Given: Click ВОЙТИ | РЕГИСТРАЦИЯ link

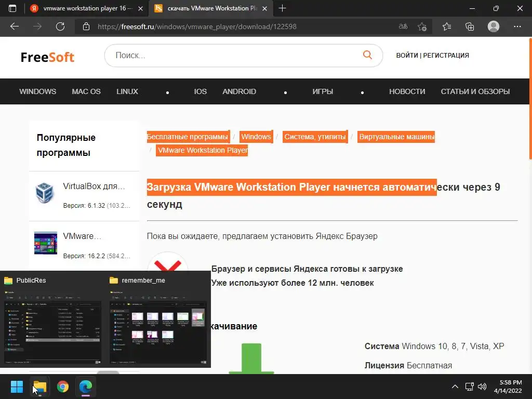Looking at the screenshot, I should point(433,55).
